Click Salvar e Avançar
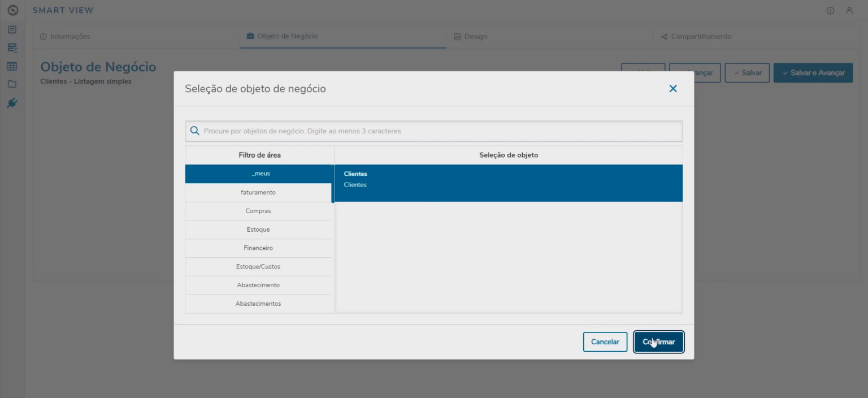Screen dimensions: 868x398 (x=813, y=72)
